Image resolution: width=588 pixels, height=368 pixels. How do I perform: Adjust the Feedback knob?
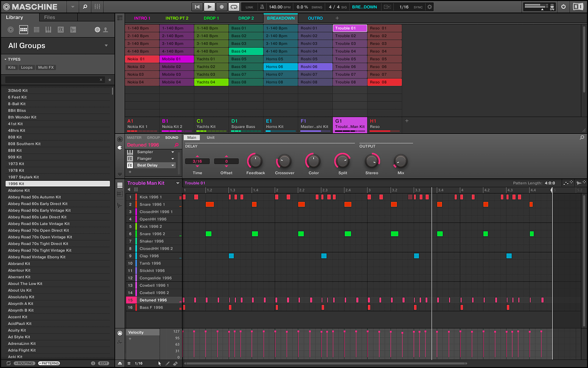click(255, 161)
